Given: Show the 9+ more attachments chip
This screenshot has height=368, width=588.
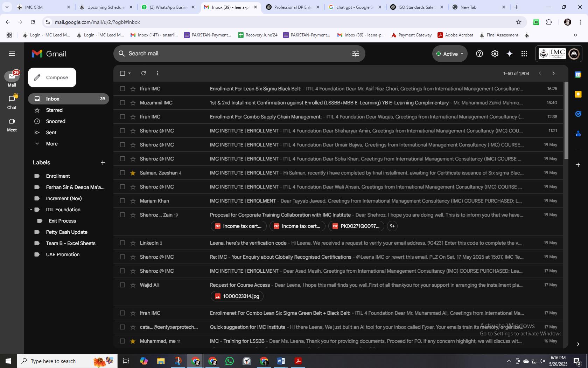Looking at the screenshot, I should pyautogui.click(x=392, y=226).
